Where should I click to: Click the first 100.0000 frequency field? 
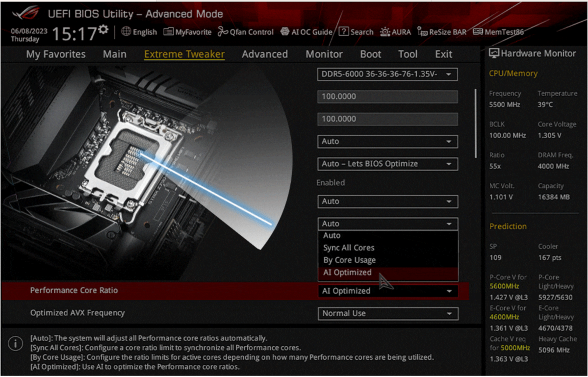point(387,97)
